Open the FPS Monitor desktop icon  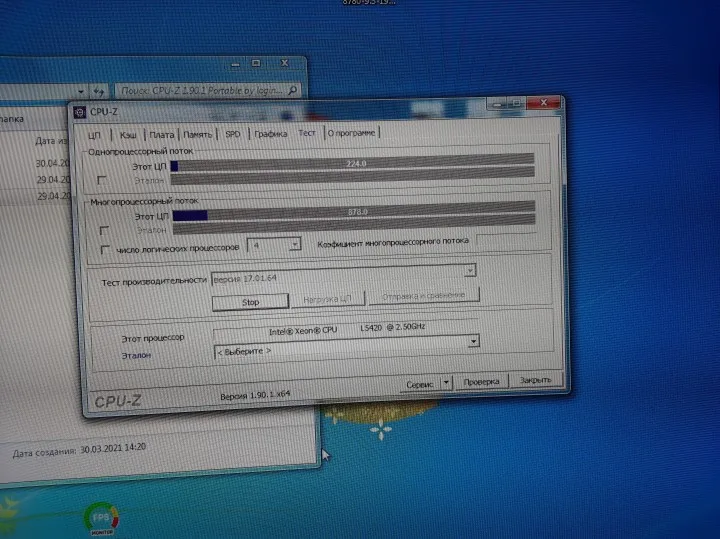pos(101,519)
